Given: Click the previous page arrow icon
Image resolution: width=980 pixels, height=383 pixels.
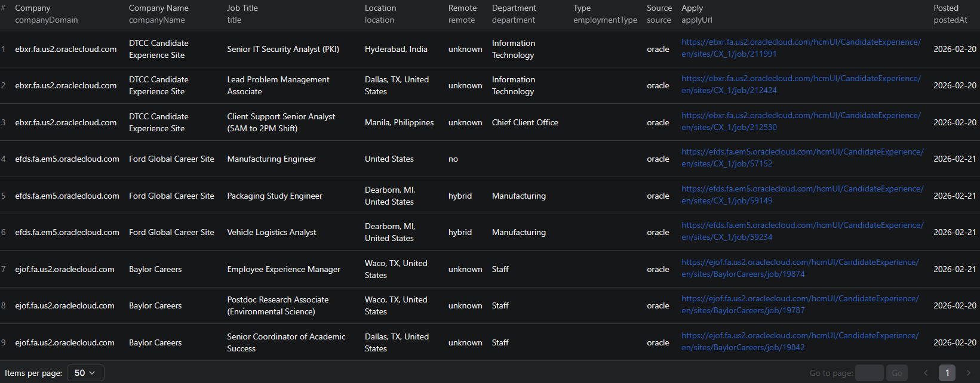Looking at the screenshot, I should pos(926,373).
